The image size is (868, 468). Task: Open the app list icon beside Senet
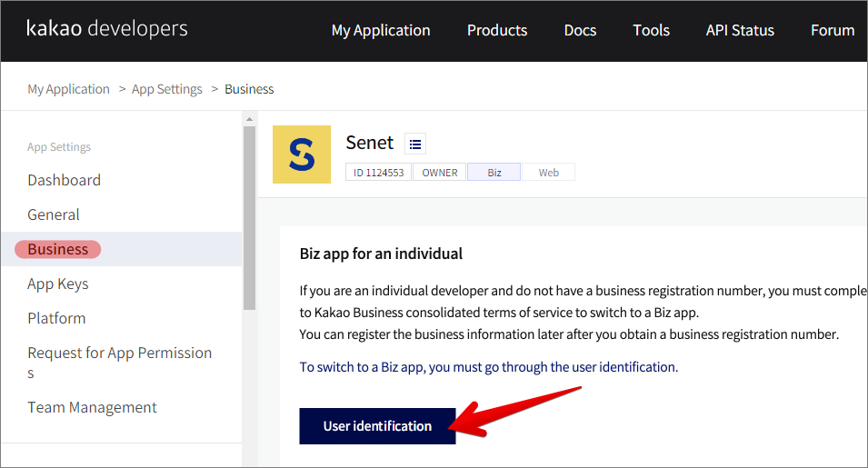coord(415,144)
